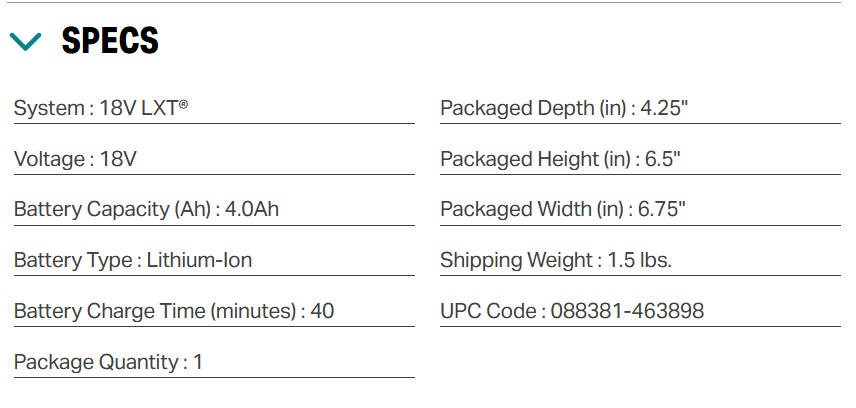Screen dimensions: 856x408
Task: Click the Voltage 18V spec line
Action: click(214, 159)
